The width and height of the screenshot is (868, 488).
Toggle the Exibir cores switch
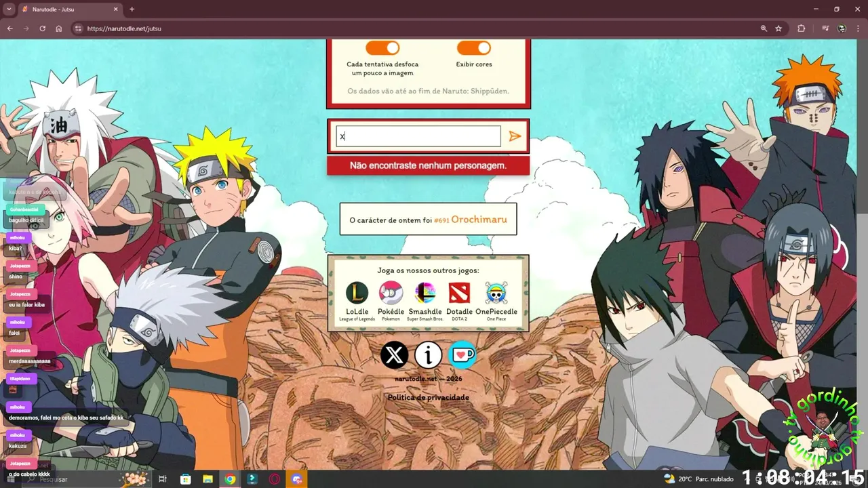tap(473, 47)
